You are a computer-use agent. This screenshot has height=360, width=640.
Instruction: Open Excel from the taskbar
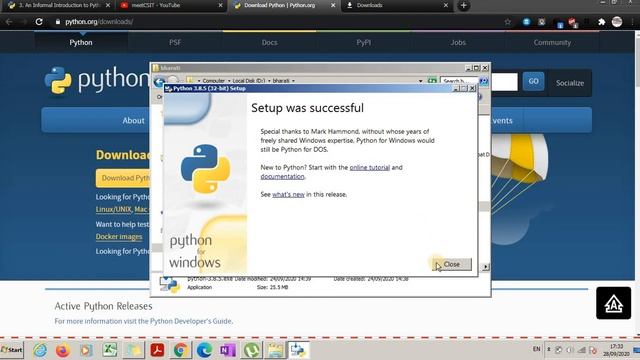pyautogui.click(x=109, y=350)
